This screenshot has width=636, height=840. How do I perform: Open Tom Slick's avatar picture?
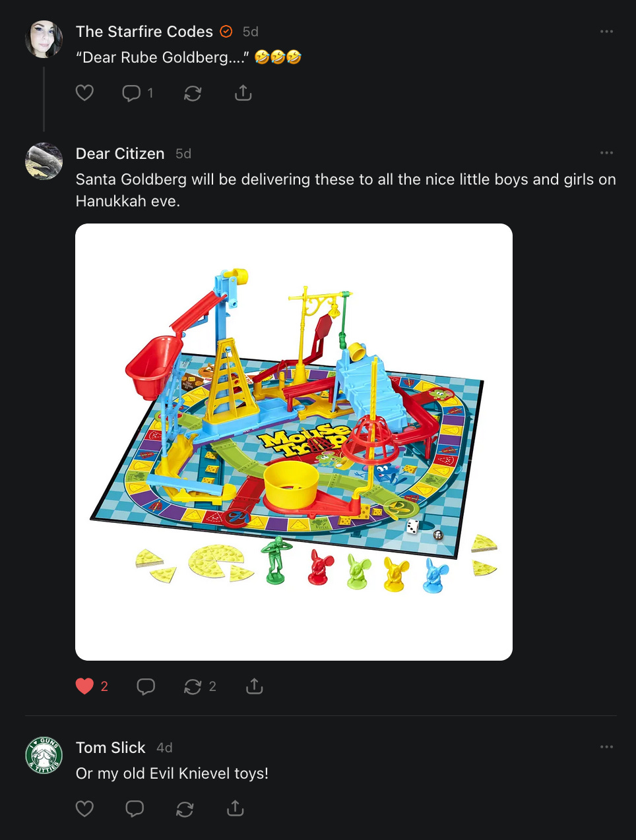pyautogui.click(x=44, y=755)
